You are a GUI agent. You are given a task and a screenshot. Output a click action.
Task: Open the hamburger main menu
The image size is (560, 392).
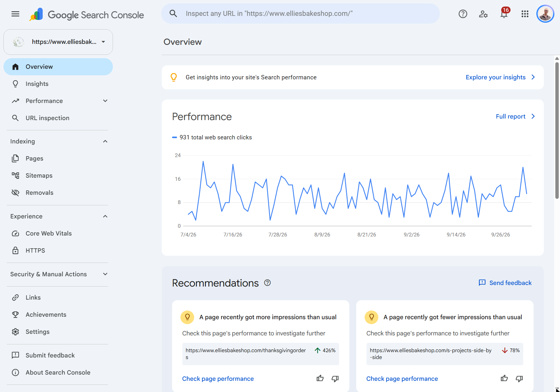click(15, 14)
